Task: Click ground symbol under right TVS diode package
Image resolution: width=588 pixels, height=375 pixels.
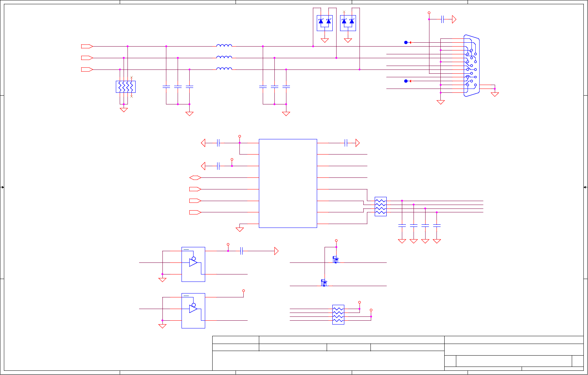Action: click(348, 40)
